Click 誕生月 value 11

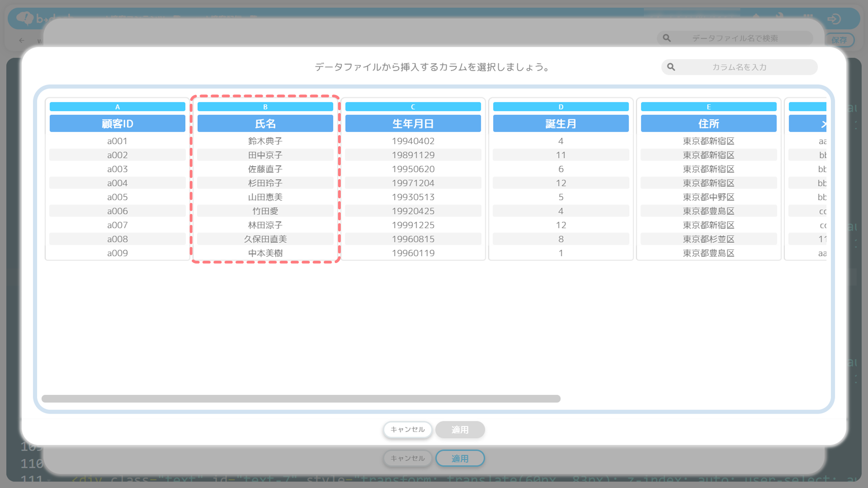pyautogui.click(x=561, y=155)
